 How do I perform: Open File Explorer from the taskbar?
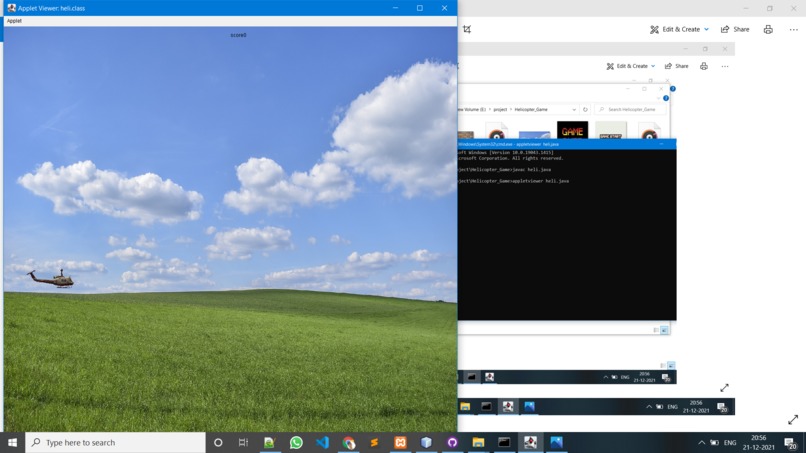pyautogui.click(x=478, y=442)
